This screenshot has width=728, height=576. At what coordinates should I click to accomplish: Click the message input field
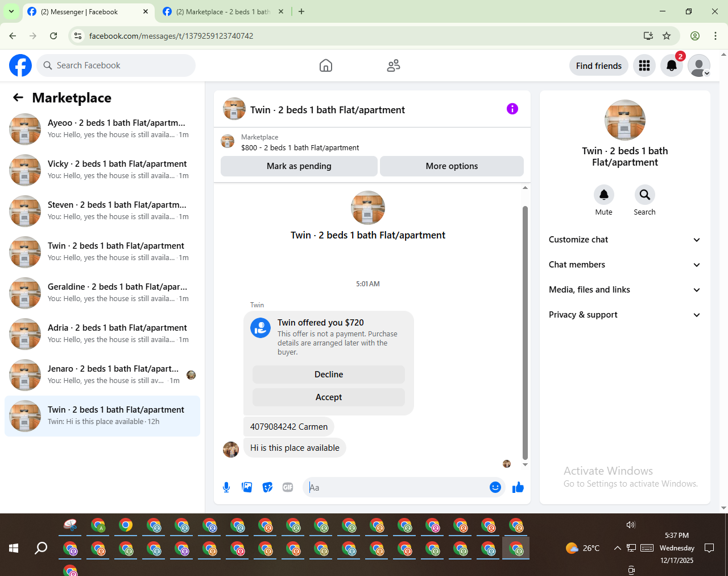click(x=398, y=487)
